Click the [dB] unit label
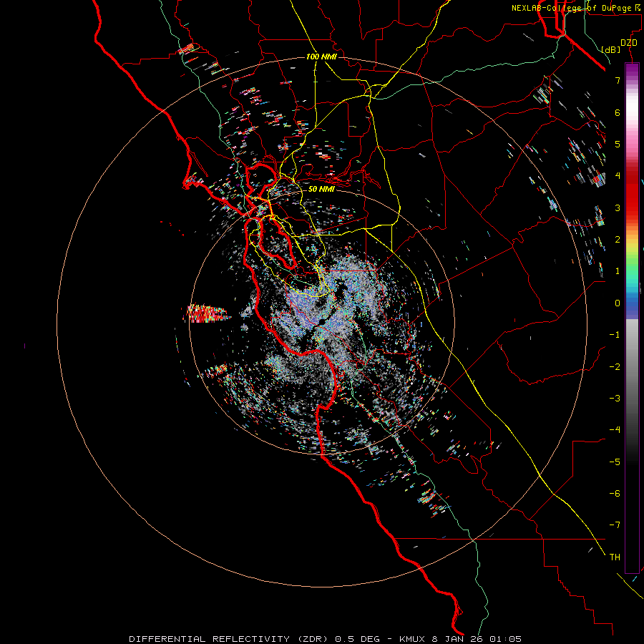644x644 pixels. 610,49
